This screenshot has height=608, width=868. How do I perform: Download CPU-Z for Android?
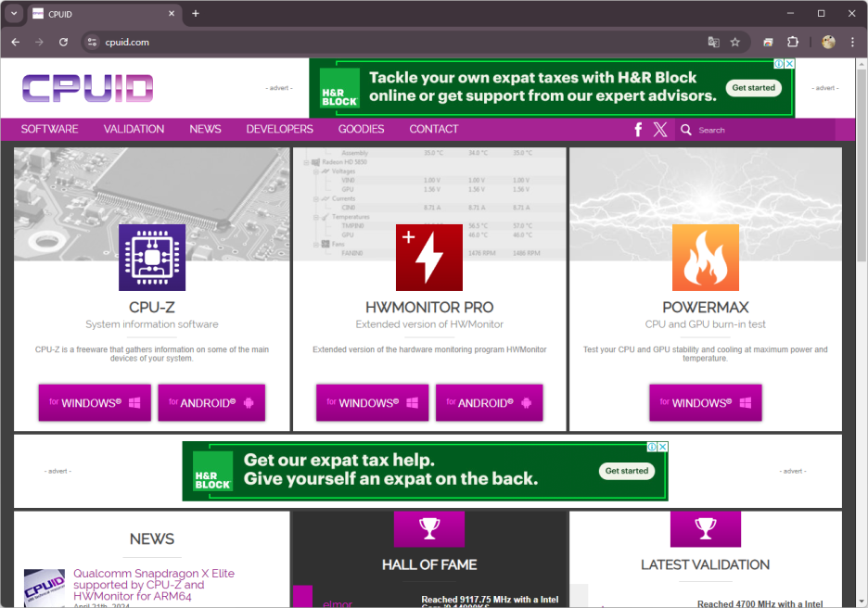coord(211,403)
